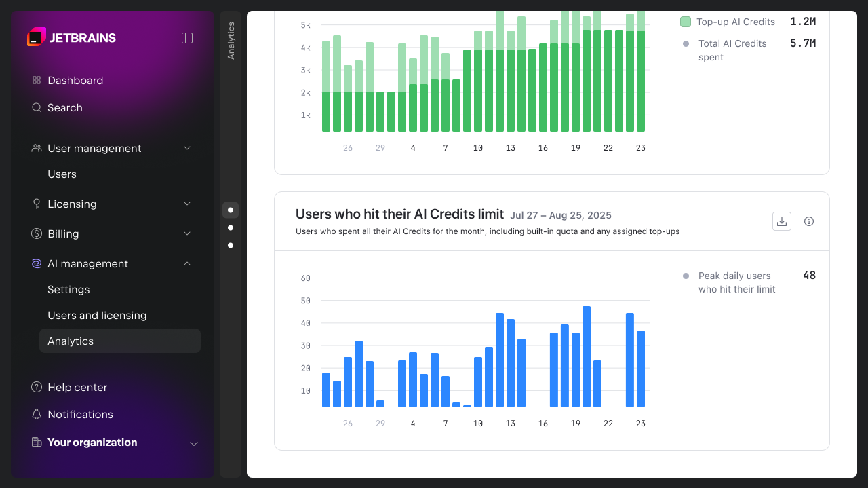Collapse the AI management section
868x488 pixels.
[x=187, y=263]
